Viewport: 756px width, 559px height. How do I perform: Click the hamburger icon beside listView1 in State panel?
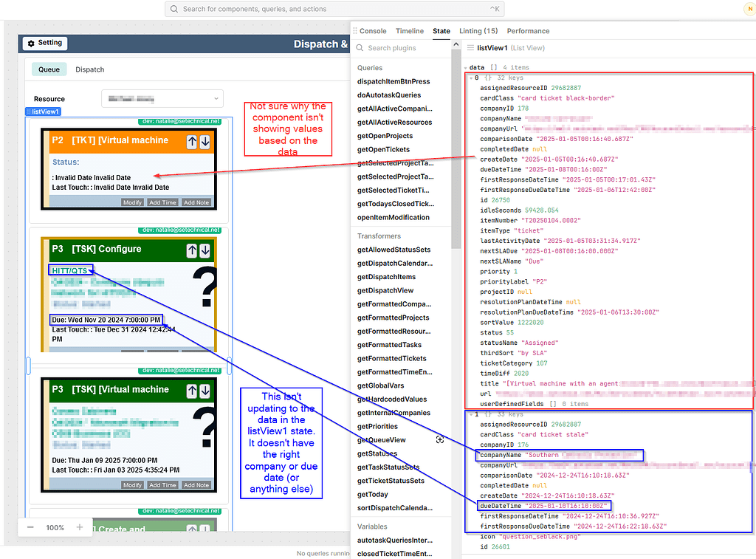tap(470, 47)
